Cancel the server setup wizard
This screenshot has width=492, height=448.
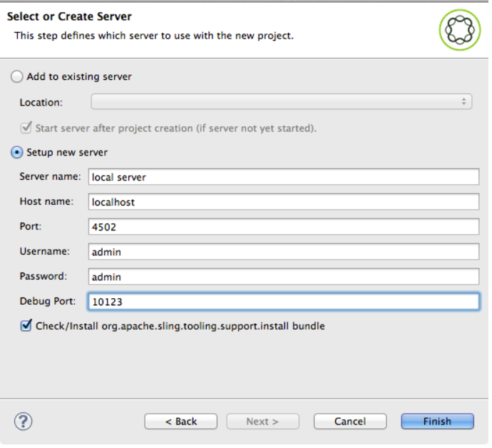tap(350, 422)
